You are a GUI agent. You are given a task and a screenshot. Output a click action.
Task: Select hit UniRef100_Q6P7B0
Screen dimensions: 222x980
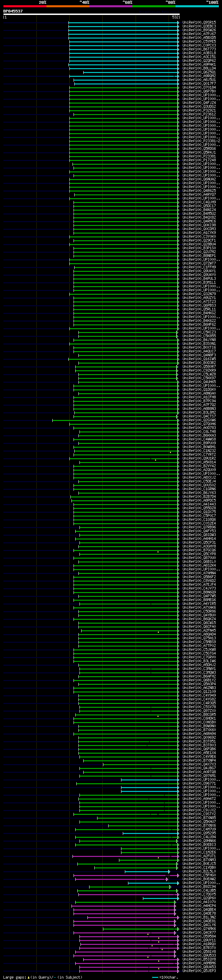click(x=199, y=91)
